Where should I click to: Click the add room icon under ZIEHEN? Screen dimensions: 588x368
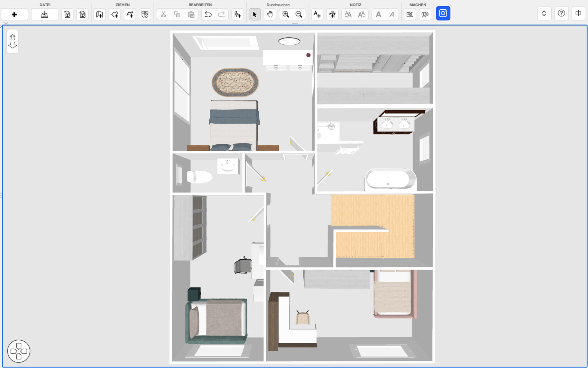[100, 15]
